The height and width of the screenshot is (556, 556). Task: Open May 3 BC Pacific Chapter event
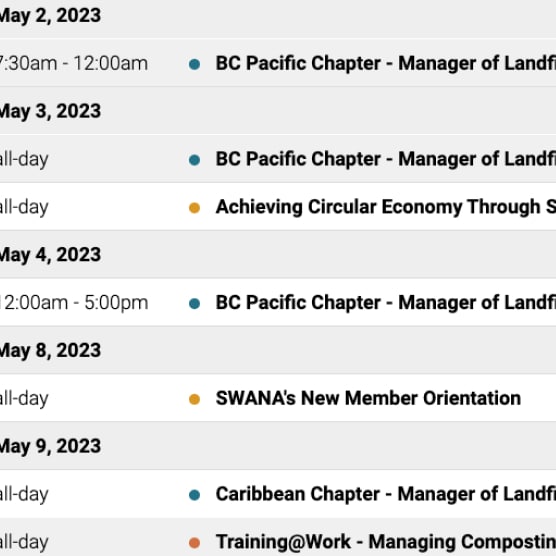coord(386,159)
